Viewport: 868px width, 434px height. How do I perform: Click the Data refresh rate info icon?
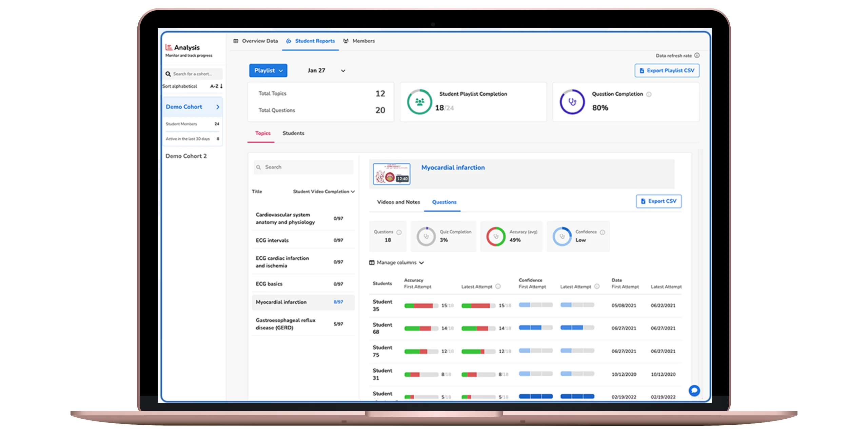697,55
